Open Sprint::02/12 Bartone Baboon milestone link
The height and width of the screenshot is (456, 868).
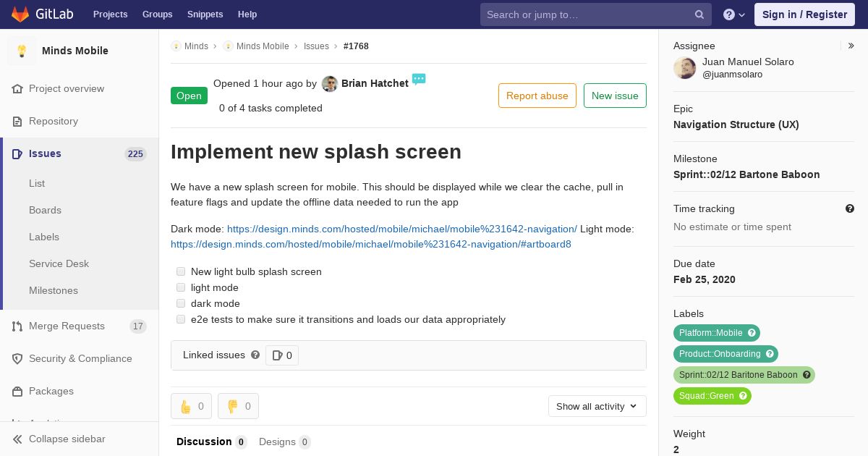tap(746, 174)
